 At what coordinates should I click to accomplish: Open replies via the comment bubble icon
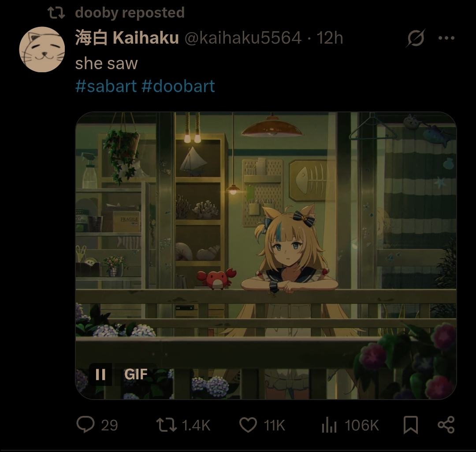pyautogui.click(x=86, y=424)
